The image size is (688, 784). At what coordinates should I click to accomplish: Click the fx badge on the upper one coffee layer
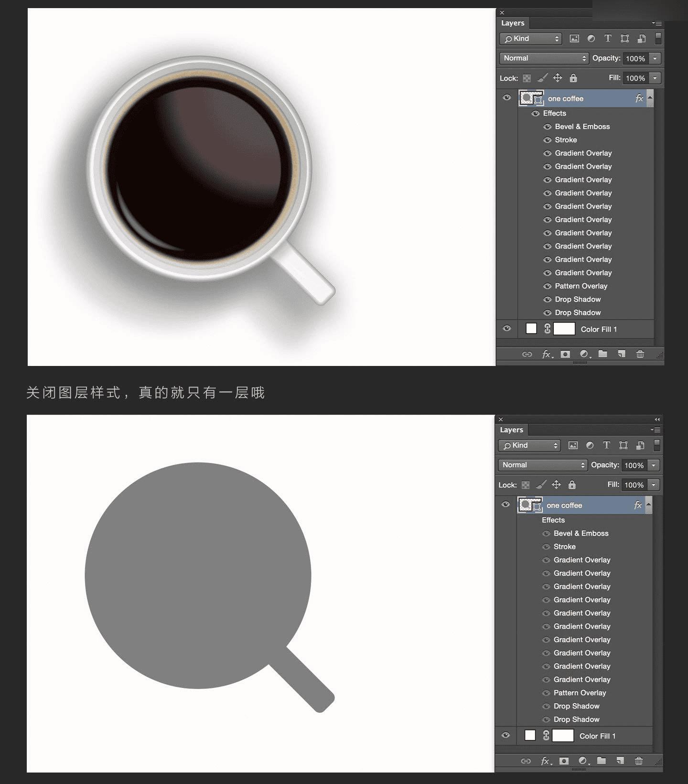(639, 98)
